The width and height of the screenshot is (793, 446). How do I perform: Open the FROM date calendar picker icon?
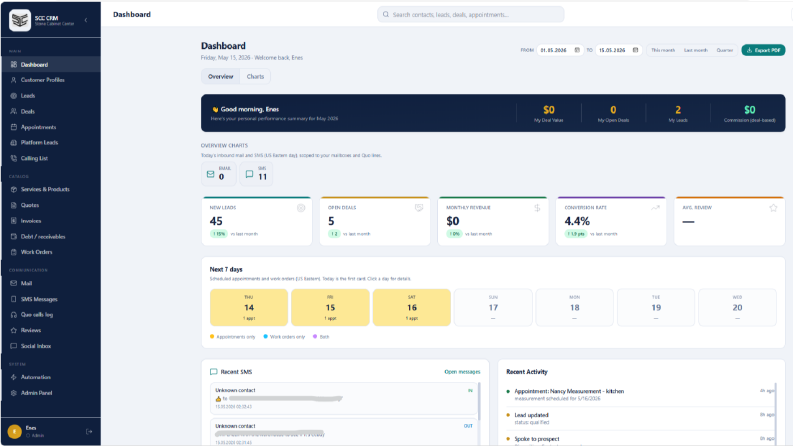click(577, 50)
